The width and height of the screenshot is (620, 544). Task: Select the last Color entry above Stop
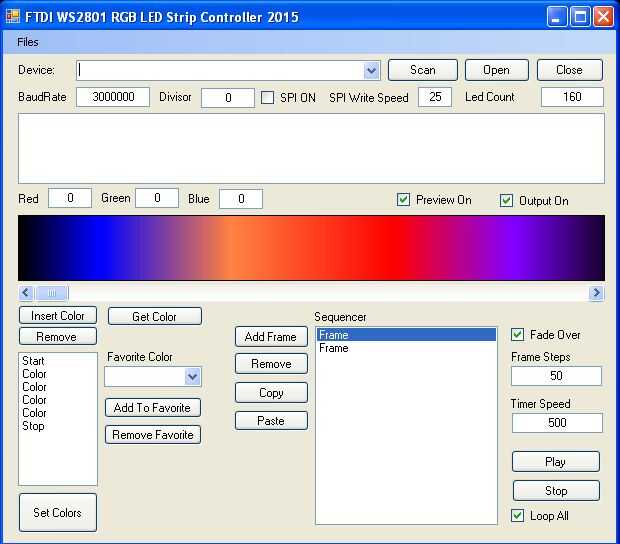tap(34, 413)
